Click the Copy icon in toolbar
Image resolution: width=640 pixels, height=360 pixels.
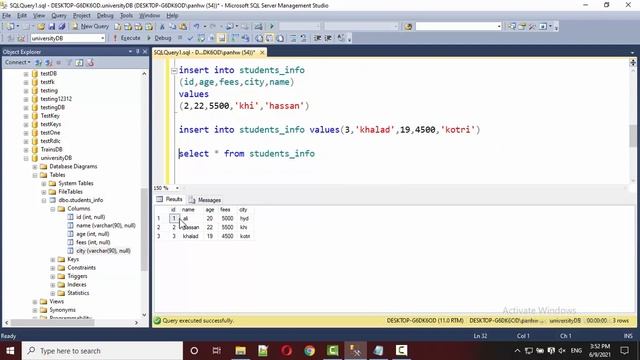click(173, 27)
